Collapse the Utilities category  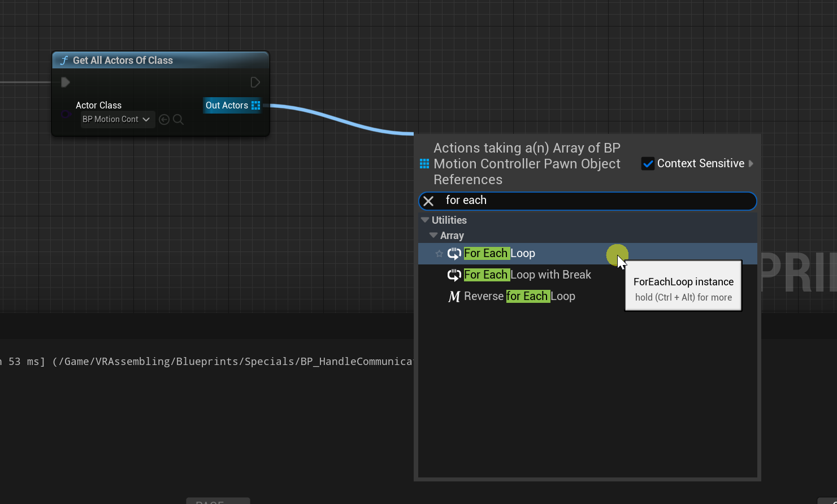pos(425,220)
